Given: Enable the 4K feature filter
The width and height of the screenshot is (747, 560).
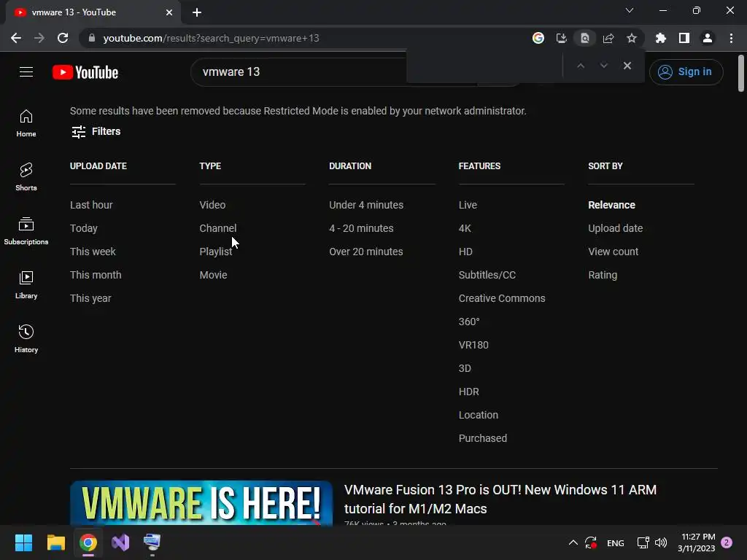Looking at the screenshot, I should pos(465,228).
